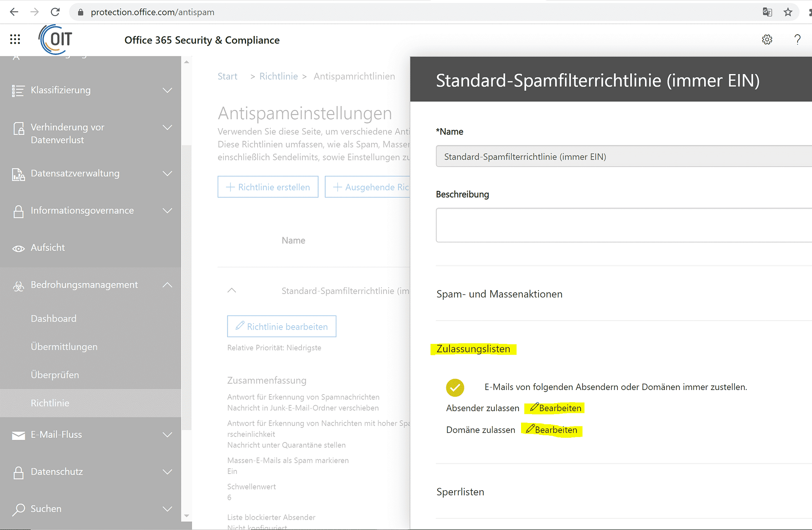This screenshot has height=530, width=812.
Task: Expand the Klassifizierung menu chevron
Action: pyautogui.click(x=167, y=91)
